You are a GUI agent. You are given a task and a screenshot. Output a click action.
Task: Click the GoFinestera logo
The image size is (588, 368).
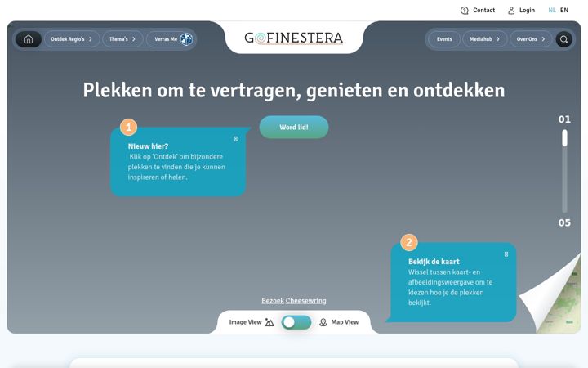click(294, 38)
